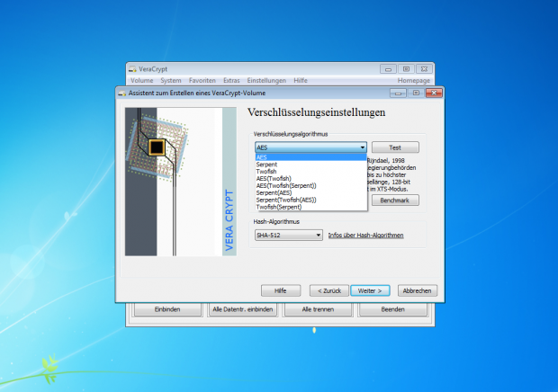The image size is (558, 392).
Task: Click Einbinden in main VeraCrypt window
Action: [x=167, y=309]
